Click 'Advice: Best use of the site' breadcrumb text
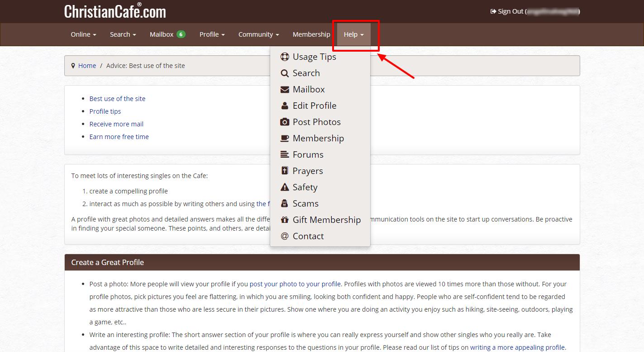Viewport: 644px width, 352px height. pos(146,66)
